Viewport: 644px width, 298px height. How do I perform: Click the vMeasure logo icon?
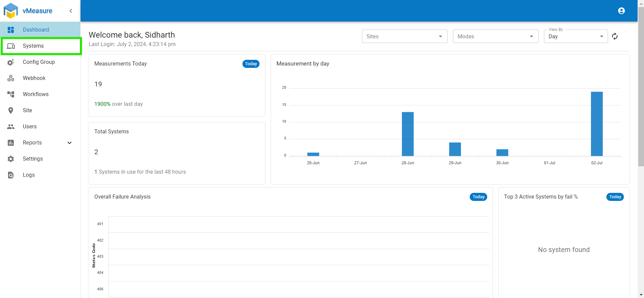[x=11, y=11]
